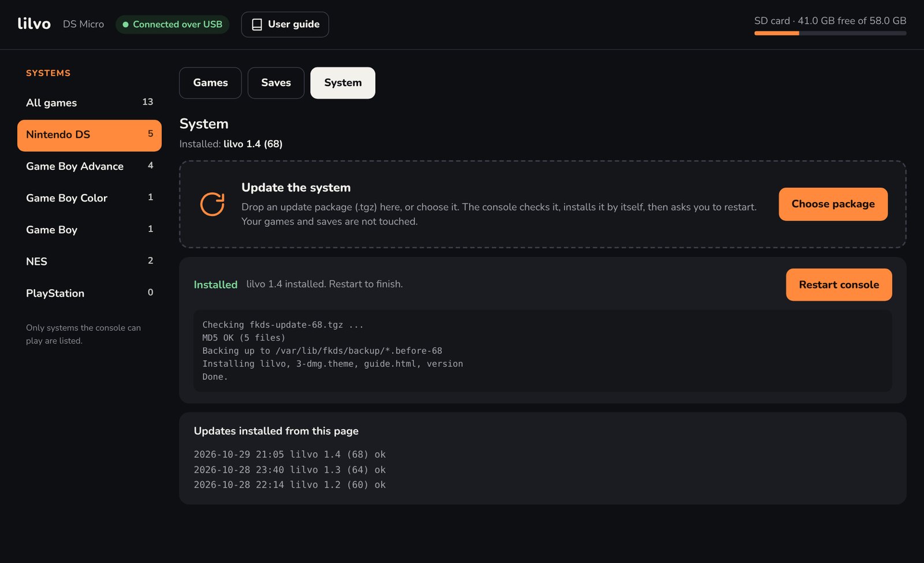Select NES system

point(90,262)
